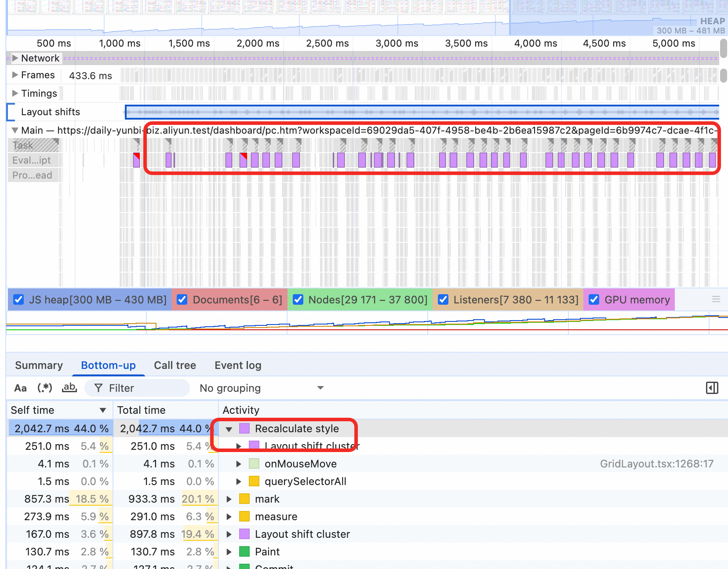Toggle match case Aa filter option

point(20,388)
